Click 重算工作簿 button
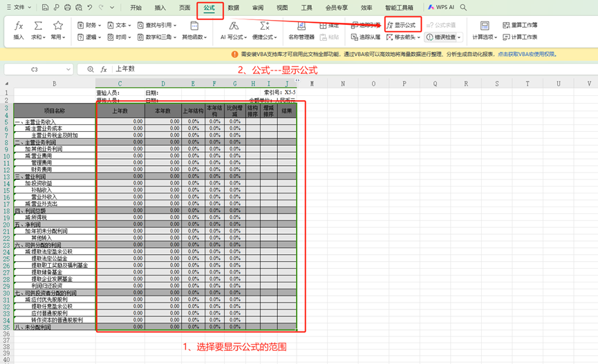 [520, 25]
